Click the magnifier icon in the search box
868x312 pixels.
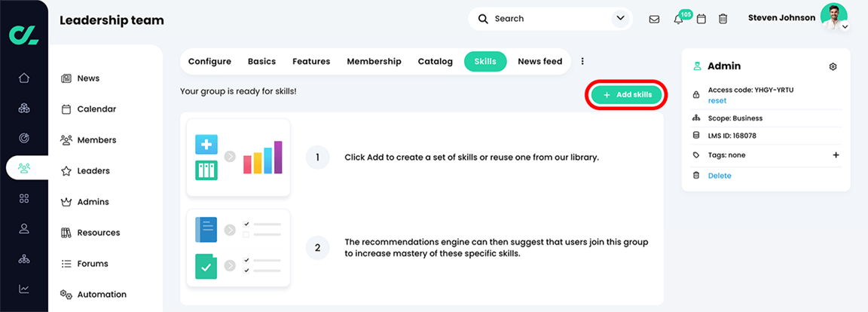click(x=483, y=19)
